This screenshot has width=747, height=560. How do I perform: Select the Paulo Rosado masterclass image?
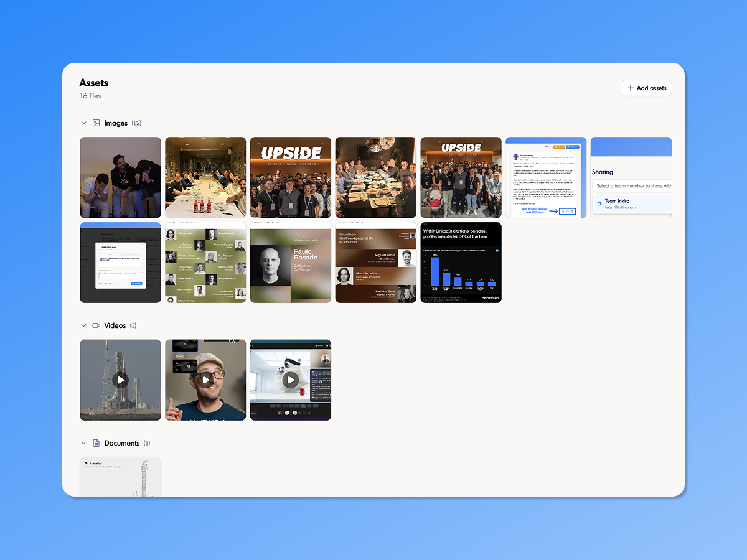click(291, 263)
